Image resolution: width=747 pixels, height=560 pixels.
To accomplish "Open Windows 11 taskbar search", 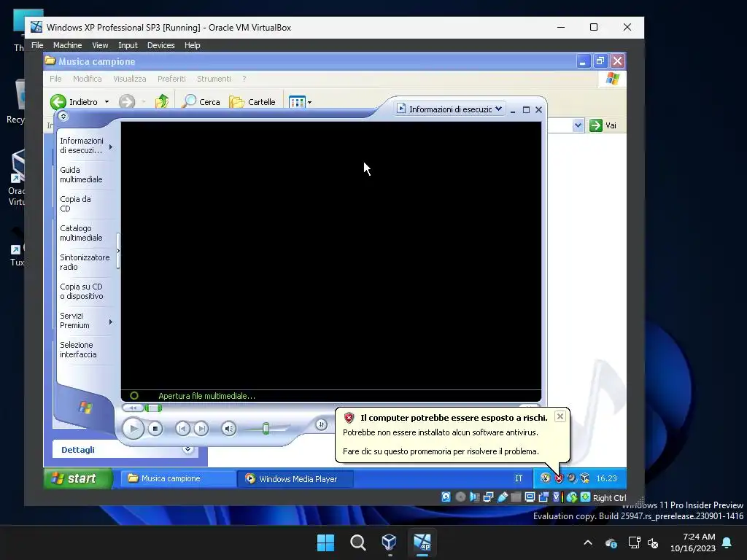I will (x=357, y=542).
